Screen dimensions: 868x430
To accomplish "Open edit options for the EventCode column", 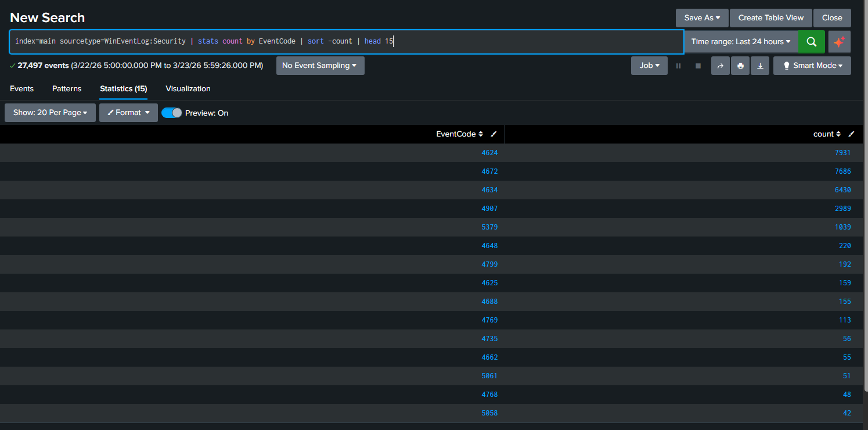I will (x=494, y=134).
